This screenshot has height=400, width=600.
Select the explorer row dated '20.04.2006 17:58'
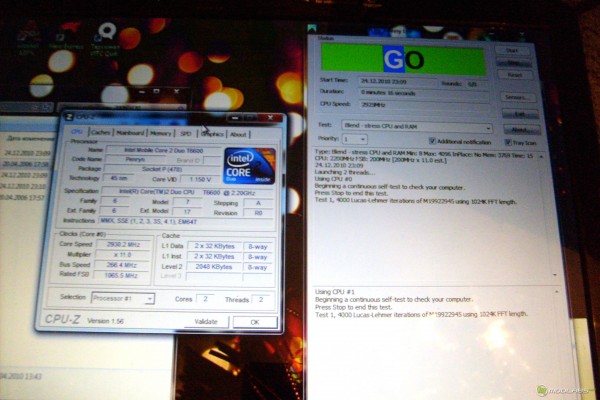(x=27, y=164)
